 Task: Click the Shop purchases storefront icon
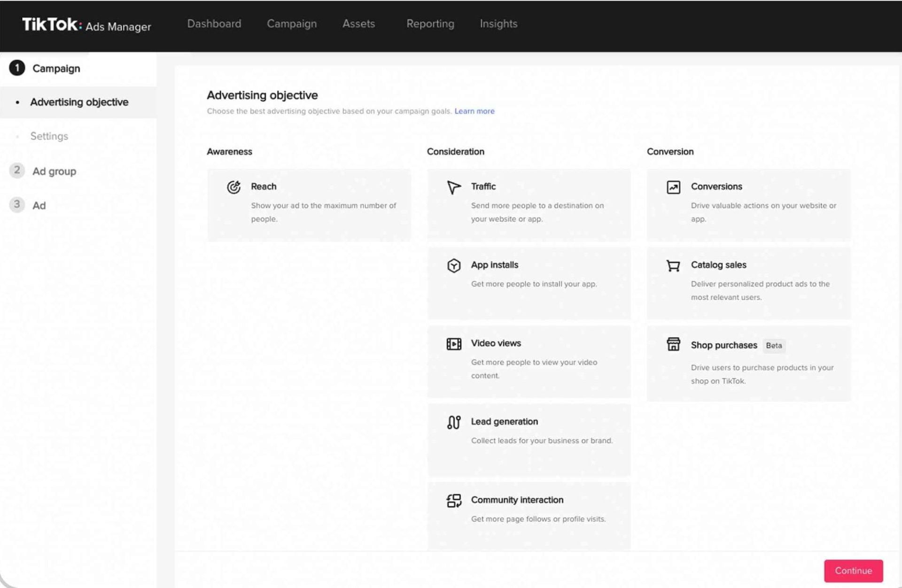[673, 344]
